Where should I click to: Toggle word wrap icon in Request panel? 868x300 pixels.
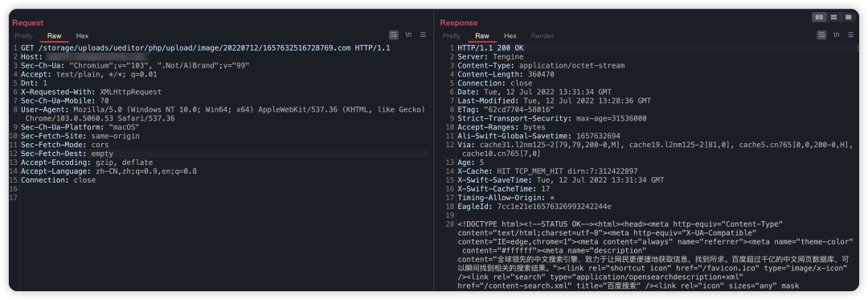(394, 35)
